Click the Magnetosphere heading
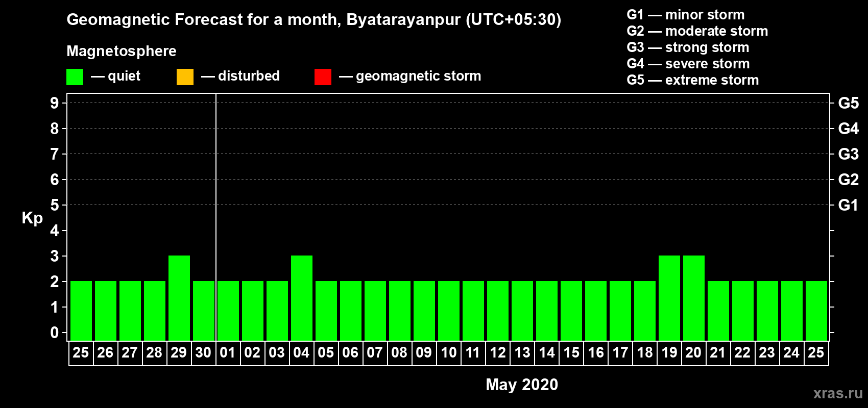 point(122,52)
